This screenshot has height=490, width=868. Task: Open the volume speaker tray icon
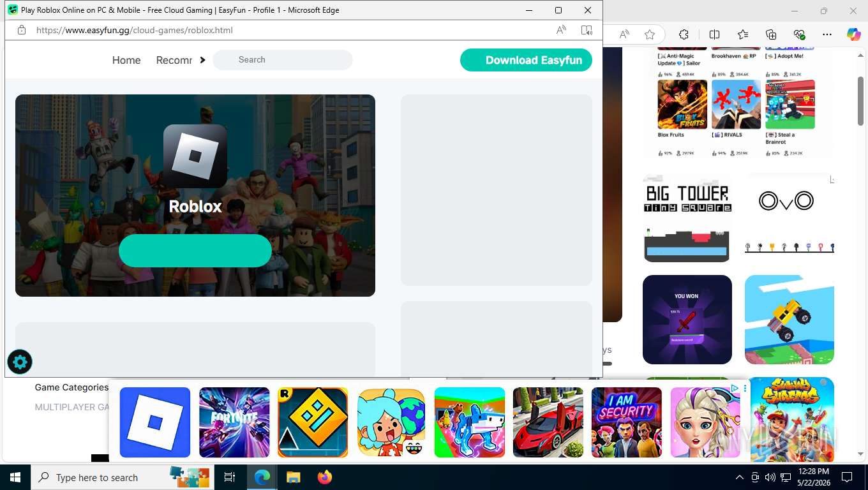coord(770,477)
